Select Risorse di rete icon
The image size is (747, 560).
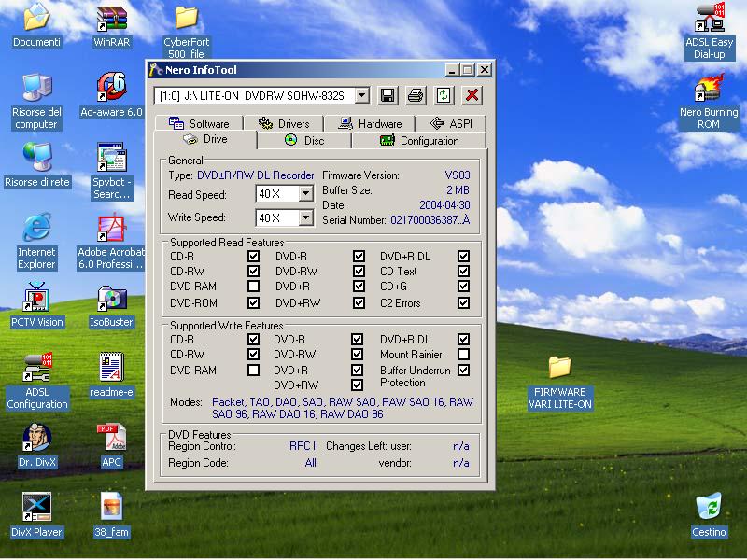click(x=36, y=165)
